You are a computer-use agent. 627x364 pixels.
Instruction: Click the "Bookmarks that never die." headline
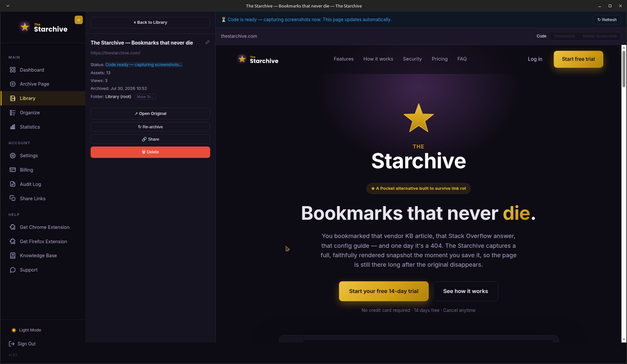pos(418,213)
